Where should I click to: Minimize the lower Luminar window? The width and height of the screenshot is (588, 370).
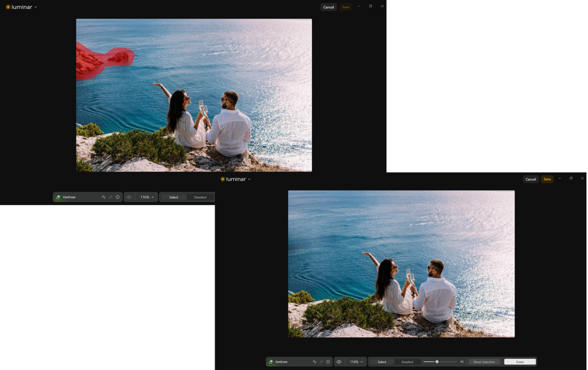[560, 179]
